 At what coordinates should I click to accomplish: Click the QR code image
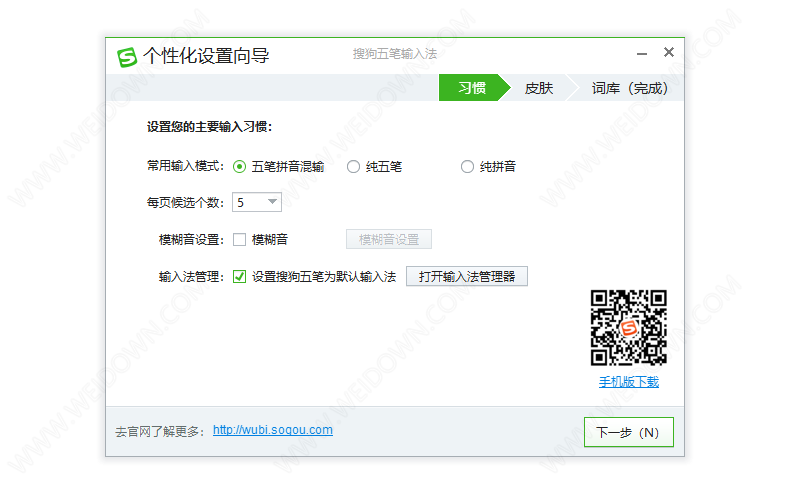[629, 328]
